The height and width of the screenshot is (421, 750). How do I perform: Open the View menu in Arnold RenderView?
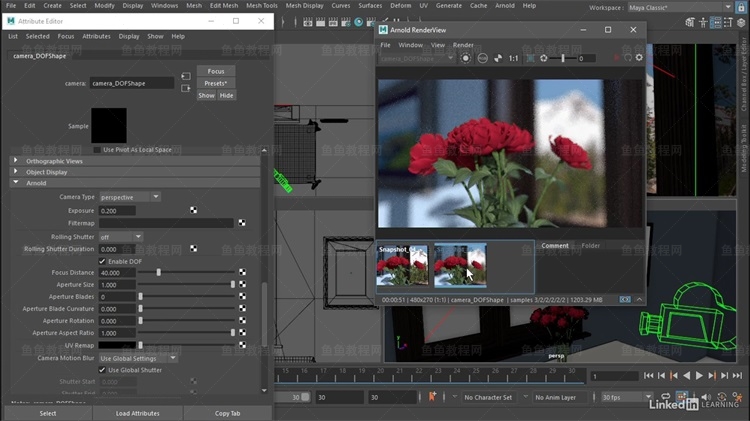pyautogui.click(x=438, y=45)
